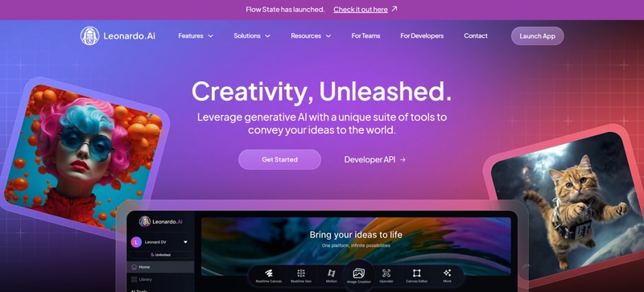This screenshot has height=292, width=644.
Task: Click the pink-haired woman artwork thumbnail
Action: click(85, 157)
